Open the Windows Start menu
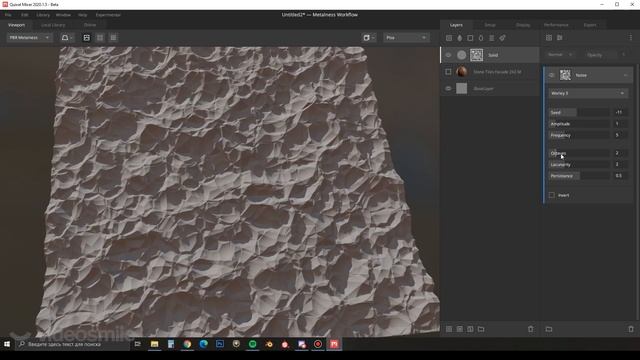The height and width of the screenshot is (360, 640). coord(7,344)
